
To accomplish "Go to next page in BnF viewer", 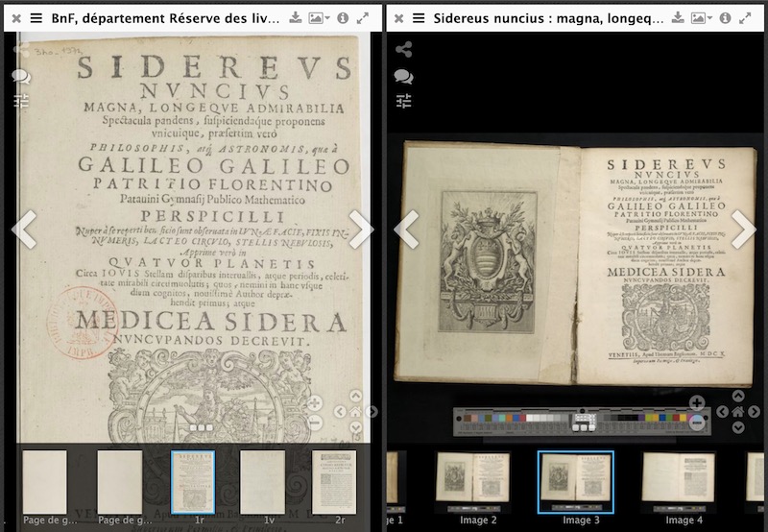I will pyautogui.click(x=361, y=230).
